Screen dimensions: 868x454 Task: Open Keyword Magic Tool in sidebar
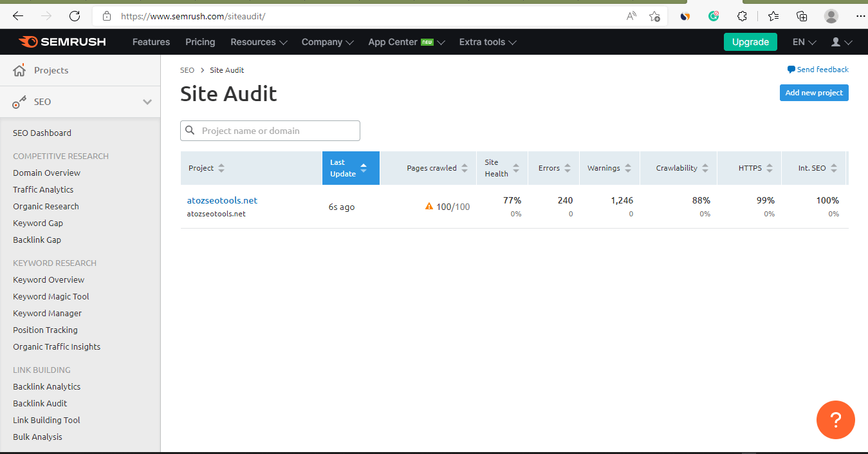point(51,296)
